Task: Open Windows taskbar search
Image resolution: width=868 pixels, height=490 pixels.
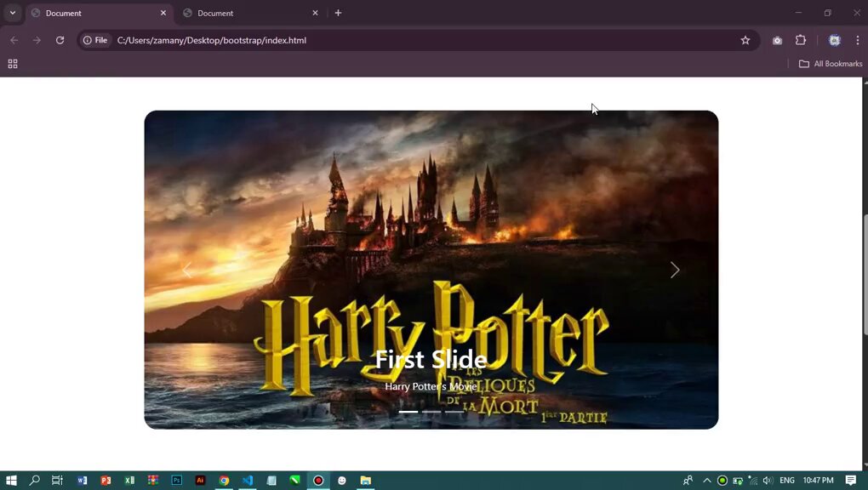Action: pyautogui.click(x=34, y=480)
